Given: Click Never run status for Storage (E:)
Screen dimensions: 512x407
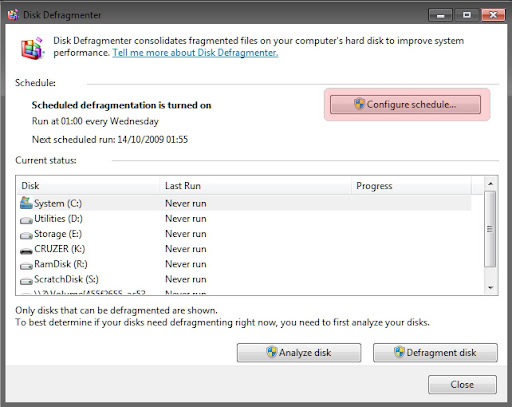Looking at the screenshot, I should pos(186,234).
